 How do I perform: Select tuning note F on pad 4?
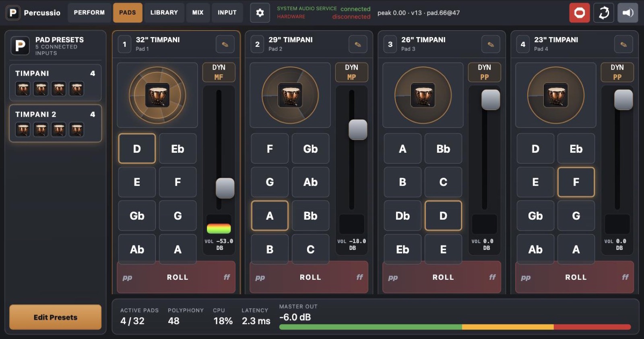[576, 182]
